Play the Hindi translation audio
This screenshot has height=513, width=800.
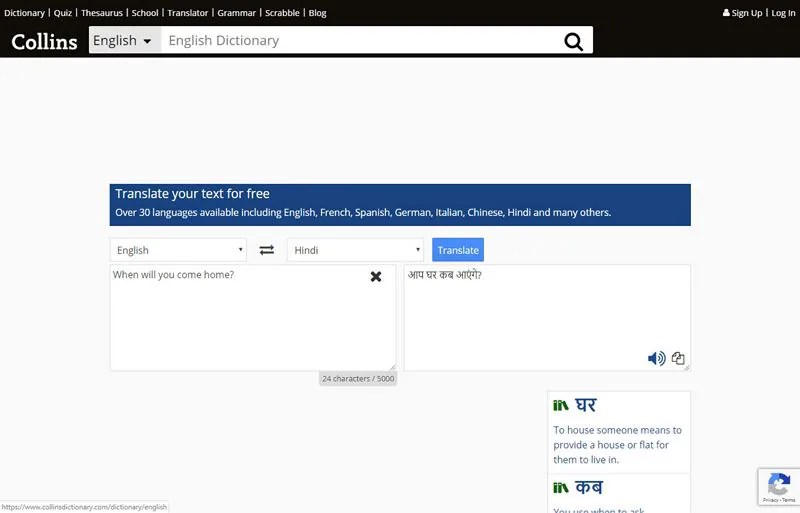tap(657, 358)
